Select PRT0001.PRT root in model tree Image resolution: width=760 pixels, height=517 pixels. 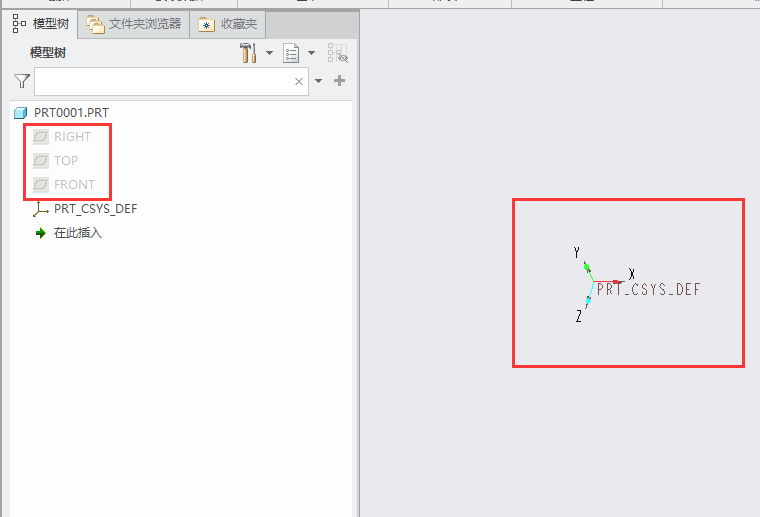tap(71, 112)
